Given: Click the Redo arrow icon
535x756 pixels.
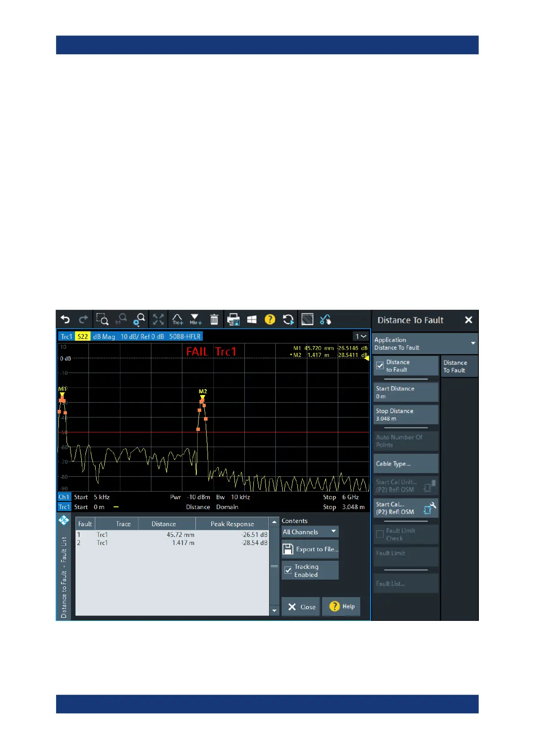Looking at the screenshot, I should 84,319.
